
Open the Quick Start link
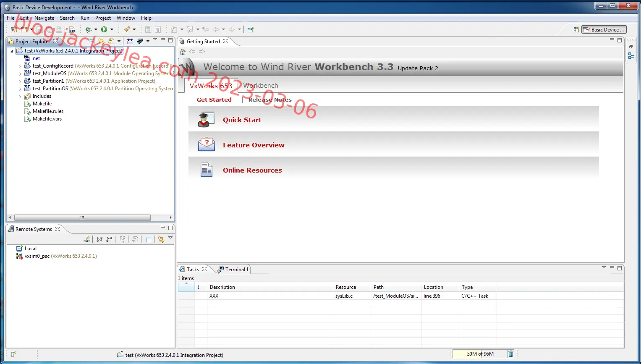tap(242, 120)
